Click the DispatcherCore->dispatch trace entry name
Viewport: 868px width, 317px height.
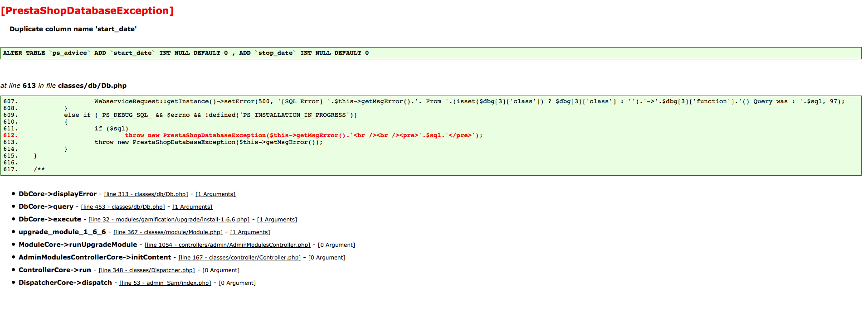(x=65, y=283)
